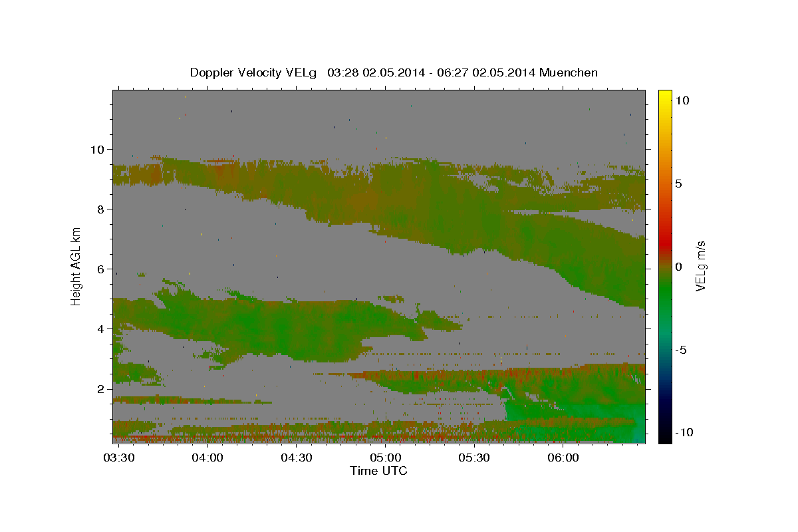The height and width of the screenshot is (532, 798).
Task: Click the colorbar value label -5
Action: pyautogui.click(x=681, y=350)
